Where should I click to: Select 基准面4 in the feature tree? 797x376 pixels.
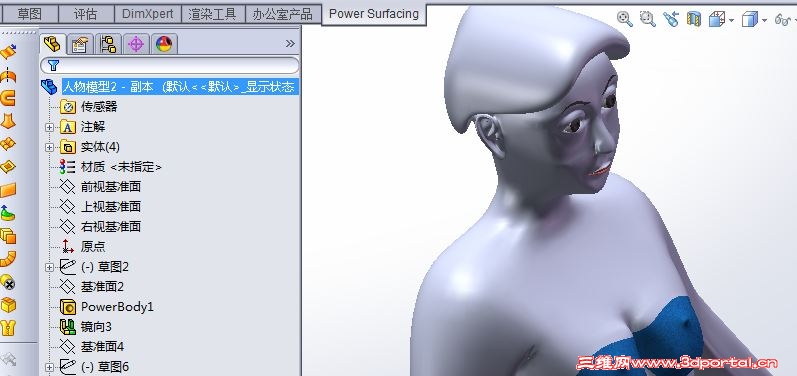102,347
